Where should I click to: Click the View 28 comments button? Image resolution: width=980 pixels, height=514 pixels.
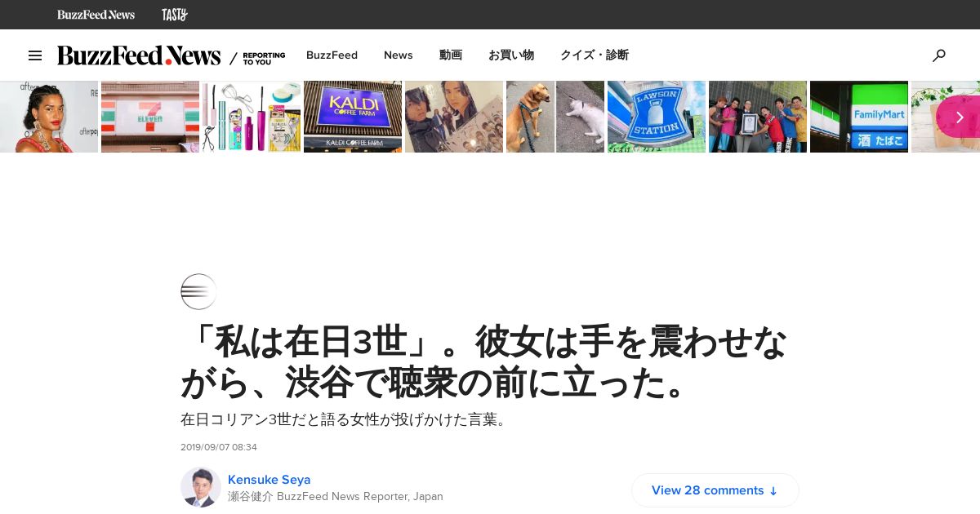click(715, 490)
